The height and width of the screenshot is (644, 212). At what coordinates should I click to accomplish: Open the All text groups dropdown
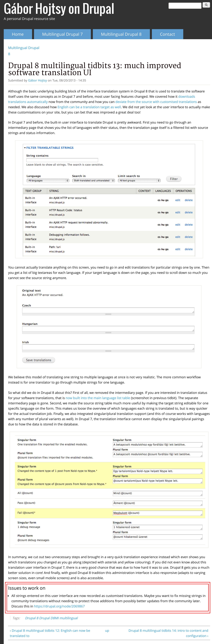(x=139, y=180)
